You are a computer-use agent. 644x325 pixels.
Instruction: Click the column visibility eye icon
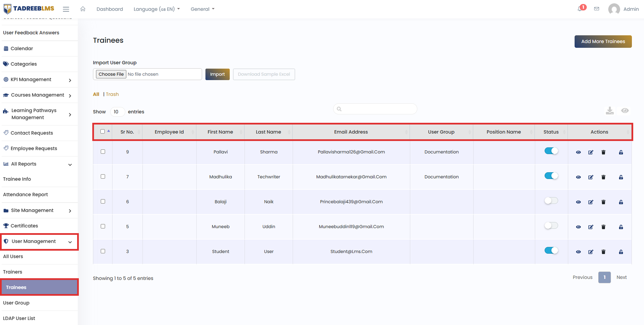coord(625,110)
